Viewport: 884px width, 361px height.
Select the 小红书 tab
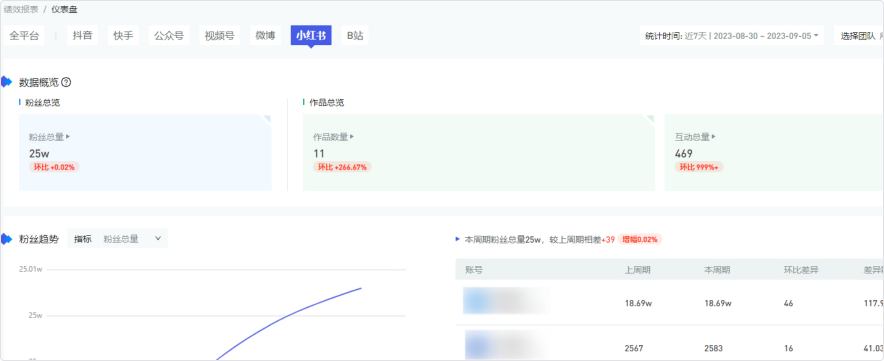click(311, 36)
